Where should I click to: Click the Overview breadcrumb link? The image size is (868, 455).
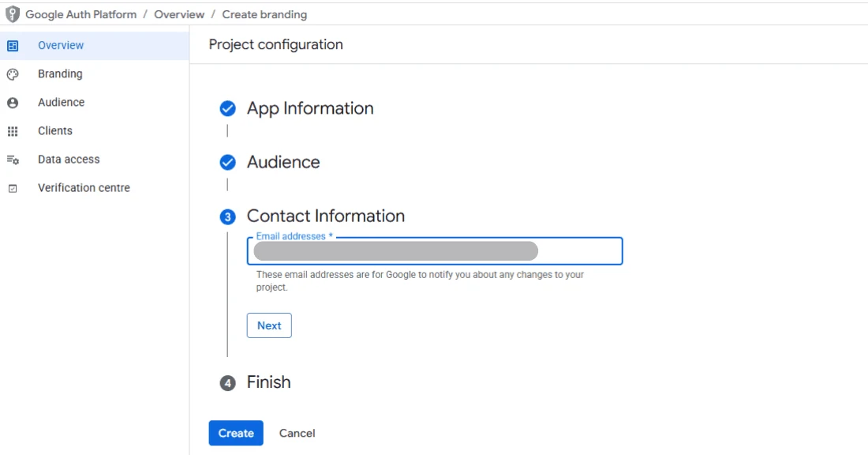click(179, 14)
